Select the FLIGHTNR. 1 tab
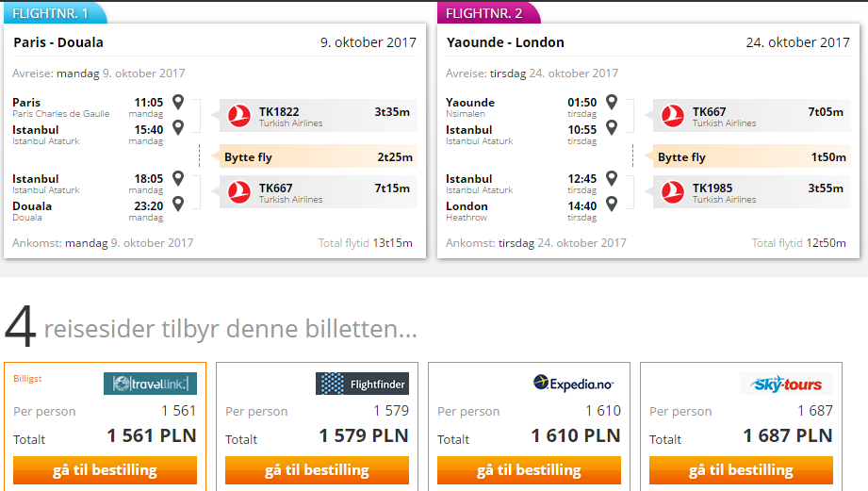 click(x=55, y=13)
